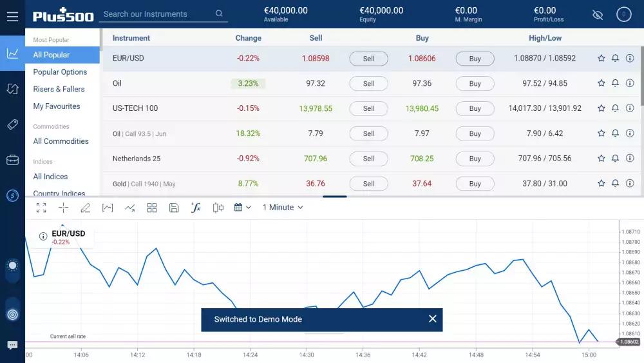
Task: Star the Gold Call 1940 option
Action: tap(601, 183)
